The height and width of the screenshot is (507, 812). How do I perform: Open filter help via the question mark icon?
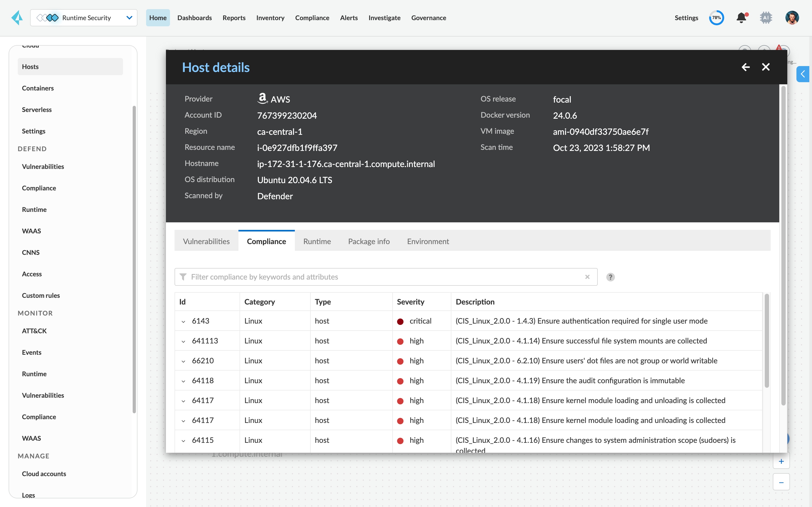pos(610,277)
